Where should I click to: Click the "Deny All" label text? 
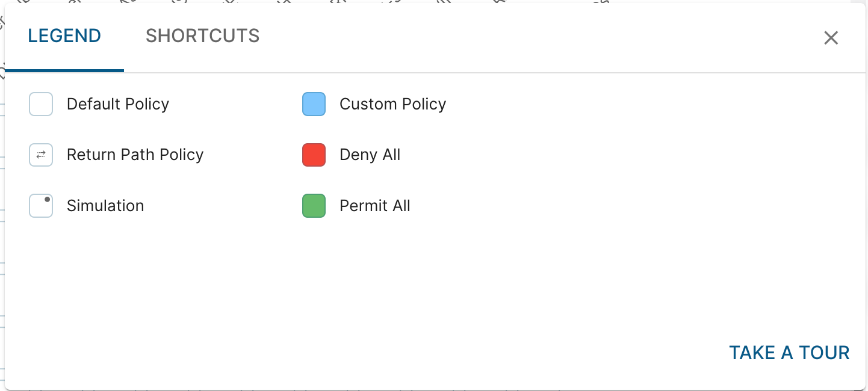point(370,155)
